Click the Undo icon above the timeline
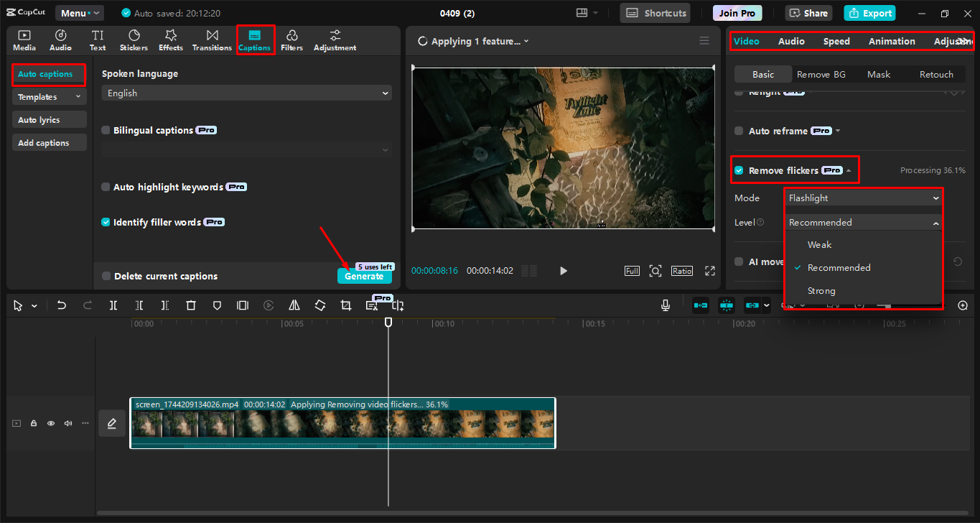The height and width of the screenshot is (523, 980). [61, 305]
